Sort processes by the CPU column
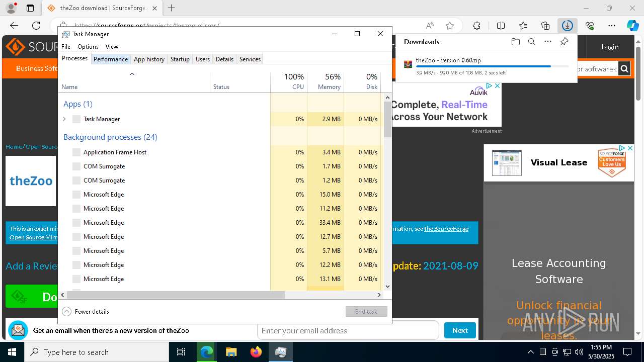 coord(289,82)
